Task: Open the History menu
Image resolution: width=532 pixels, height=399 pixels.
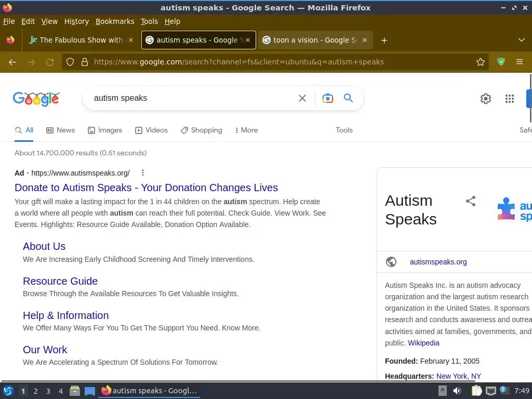Action: (x=77, y=21)
